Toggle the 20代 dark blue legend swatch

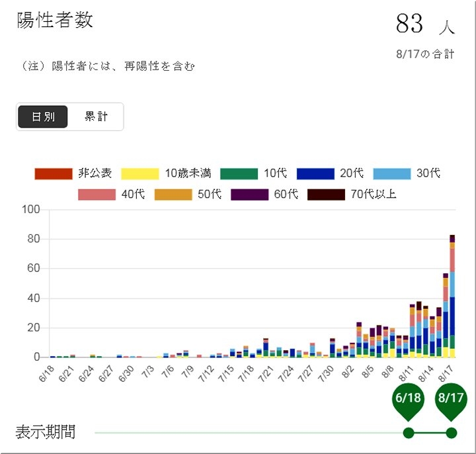pyautogui.click(x=315, y=173)
